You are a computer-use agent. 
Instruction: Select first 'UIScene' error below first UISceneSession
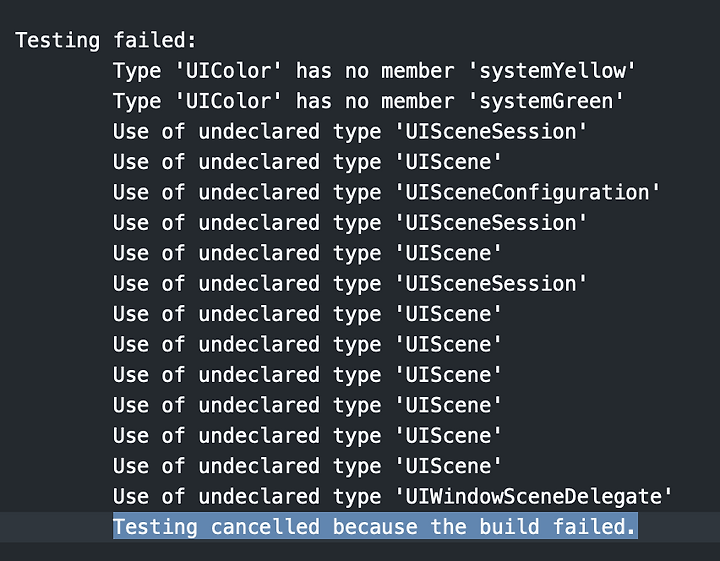click(307, 162)
